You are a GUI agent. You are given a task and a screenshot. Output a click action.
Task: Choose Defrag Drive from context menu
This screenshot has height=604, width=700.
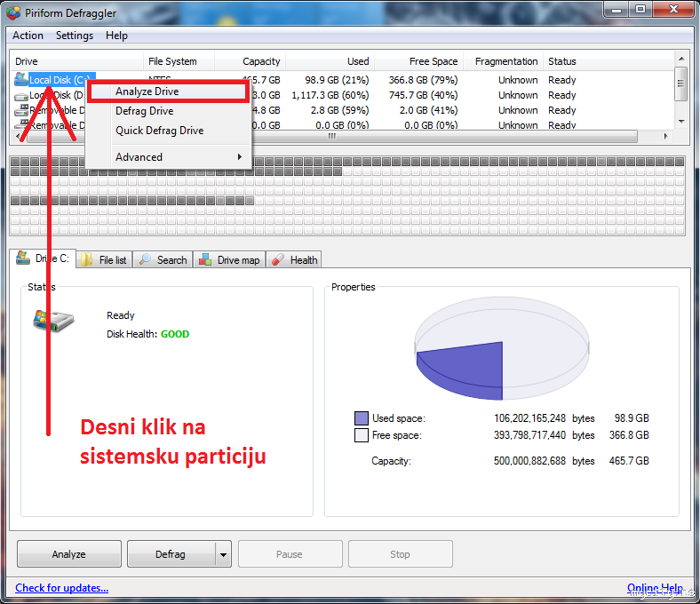click(168, 111)
